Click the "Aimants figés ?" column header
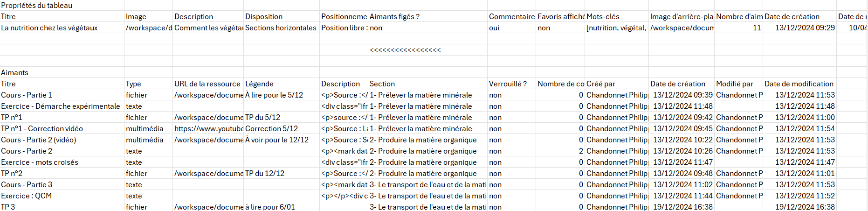The image size is (868, 211). (394, 17)
